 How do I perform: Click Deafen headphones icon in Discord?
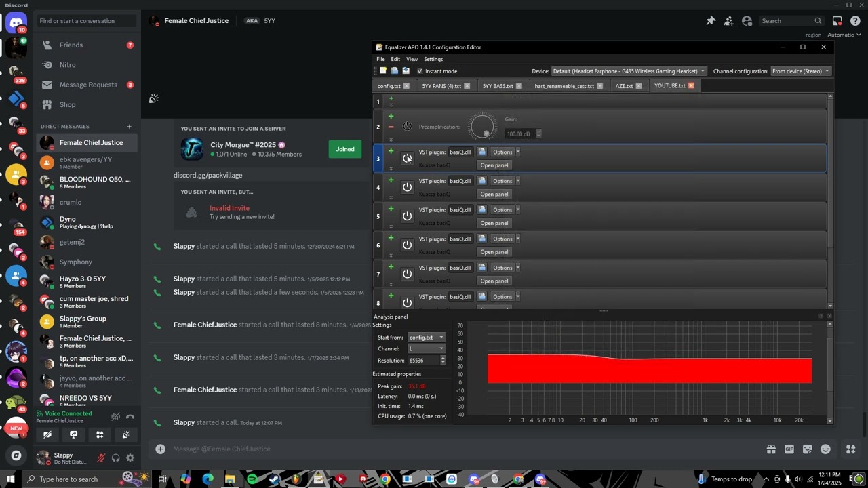pos(115,458)
